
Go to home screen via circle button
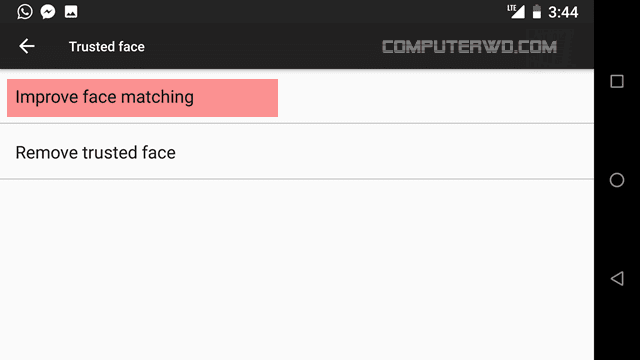(617, 180)
